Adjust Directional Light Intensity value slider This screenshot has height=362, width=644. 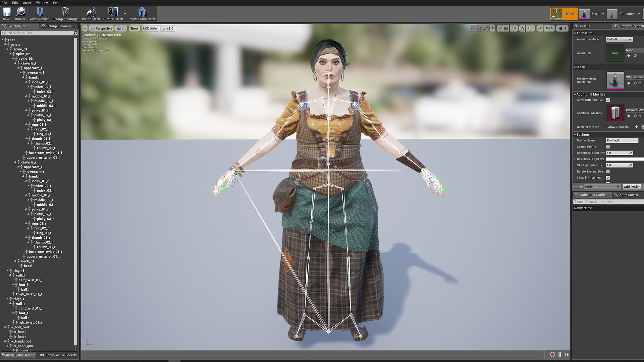click(x=619, y=153)
